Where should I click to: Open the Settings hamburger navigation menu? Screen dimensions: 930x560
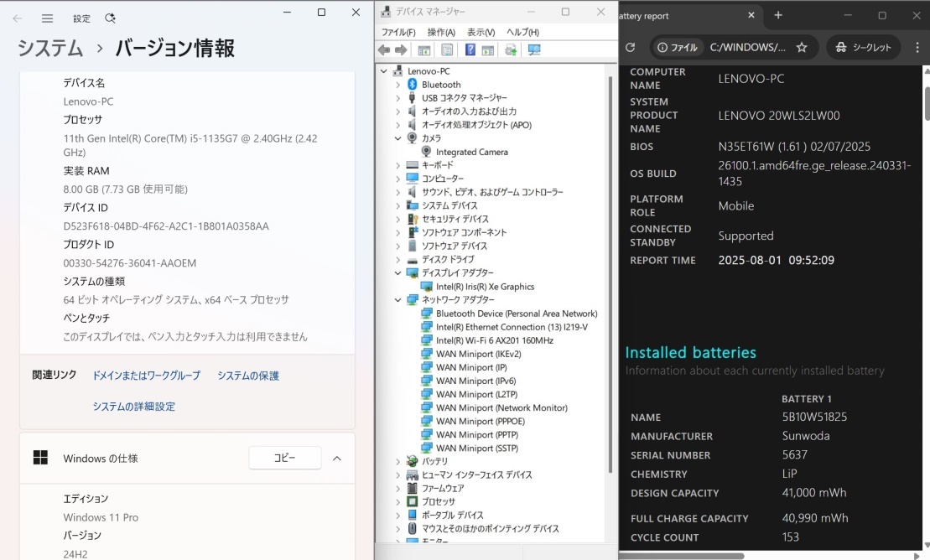click(x=48, y=18)
